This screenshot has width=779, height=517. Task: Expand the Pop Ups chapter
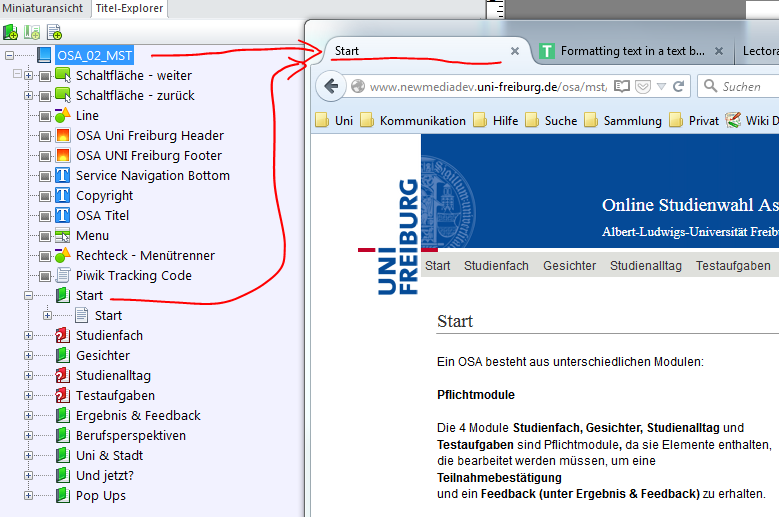point(28,496)
